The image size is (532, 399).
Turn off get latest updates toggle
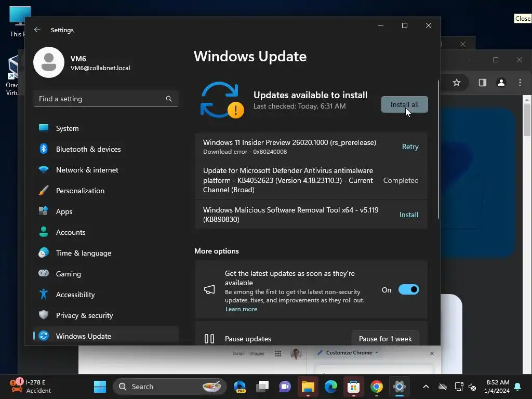tap(408, 289)
